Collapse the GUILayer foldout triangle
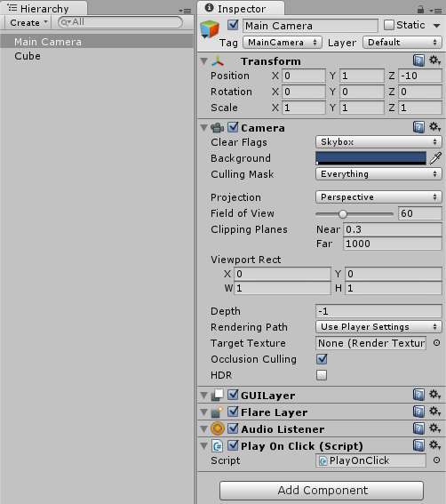This screenshot has height=504, width=446. pos(203,395)
